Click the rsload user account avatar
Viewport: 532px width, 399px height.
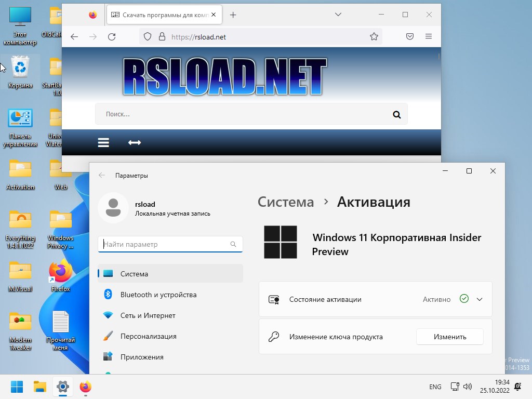113,208
